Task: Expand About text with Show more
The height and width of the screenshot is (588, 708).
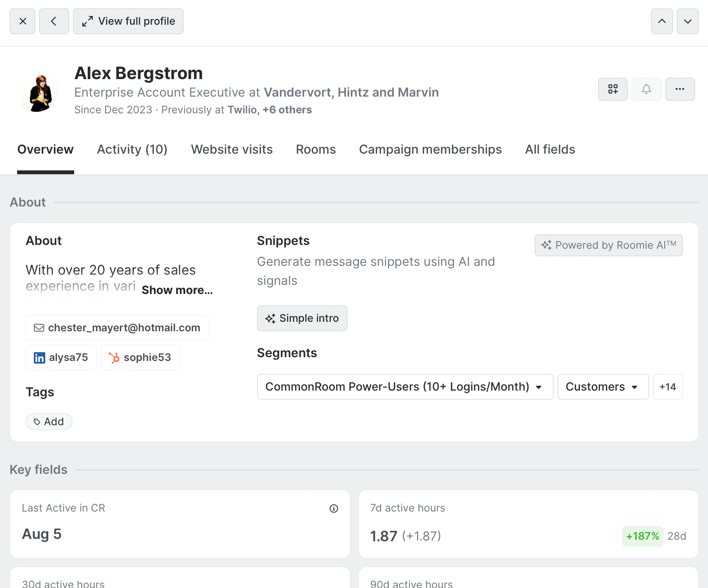Action: coord(177,290)
